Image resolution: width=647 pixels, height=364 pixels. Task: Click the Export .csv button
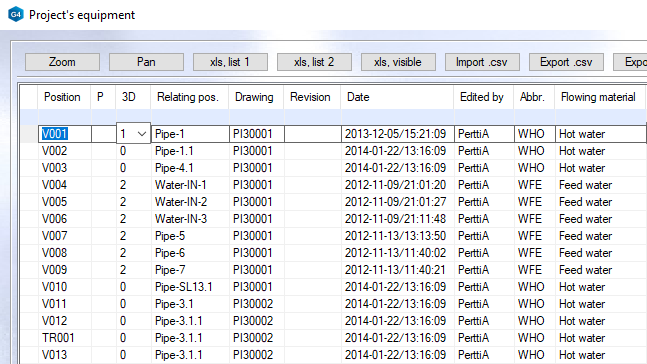coord(566,62)
